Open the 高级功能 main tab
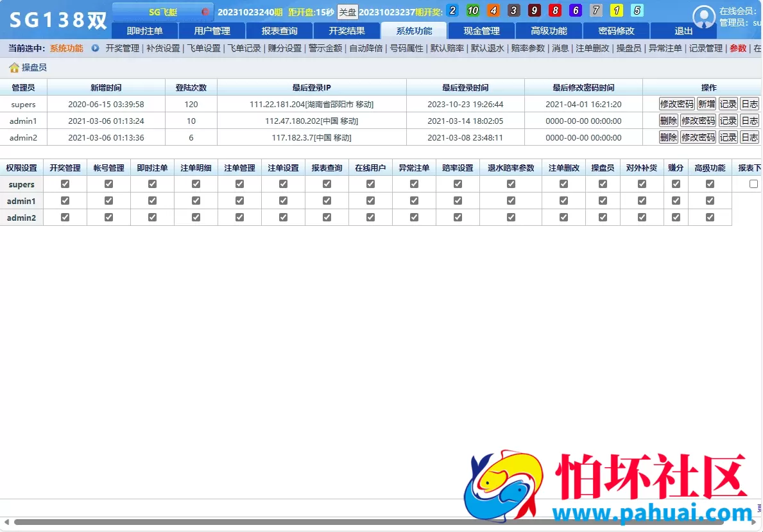 coord(549,31)
